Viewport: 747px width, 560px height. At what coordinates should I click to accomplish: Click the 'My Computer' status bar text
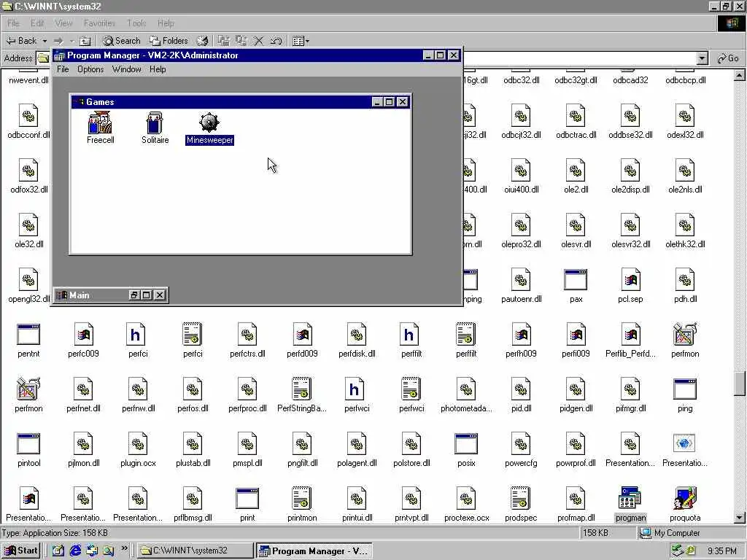click(x=676, y=533)
